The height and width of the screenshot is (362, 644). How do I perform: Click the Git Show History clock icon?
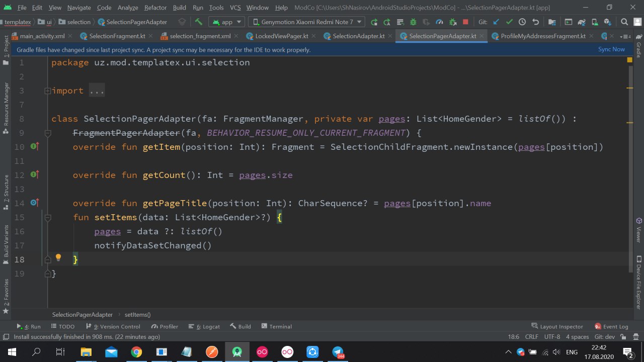[x=522, y=22]
